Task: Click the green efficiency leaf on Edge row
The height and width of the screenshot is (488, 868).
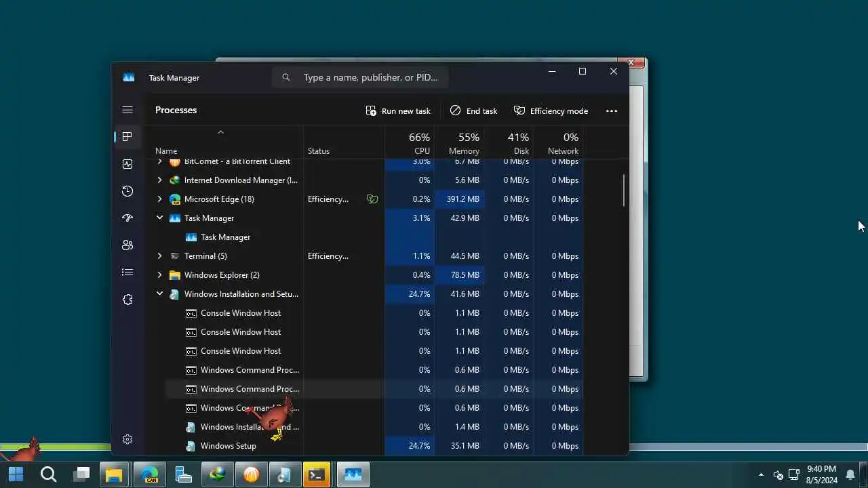Action: pyautogui.click(x=372, y=199)
